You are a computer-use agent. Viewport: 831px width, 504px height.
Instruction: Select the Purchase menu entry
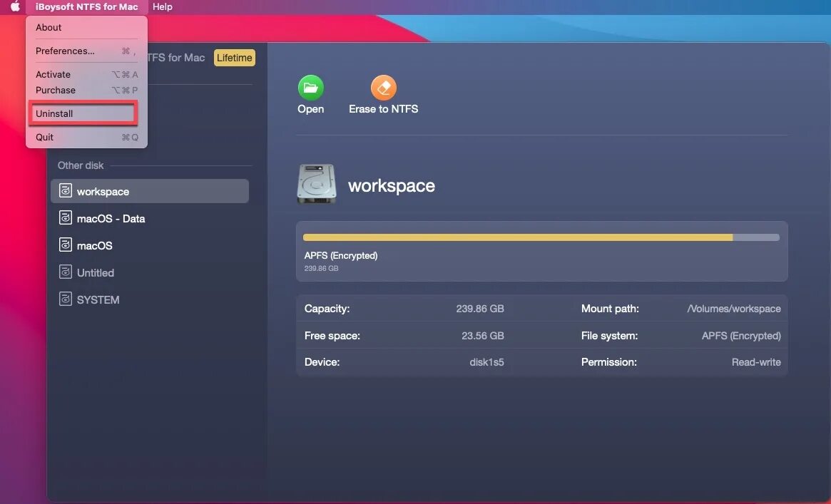[x=86, y=90]
